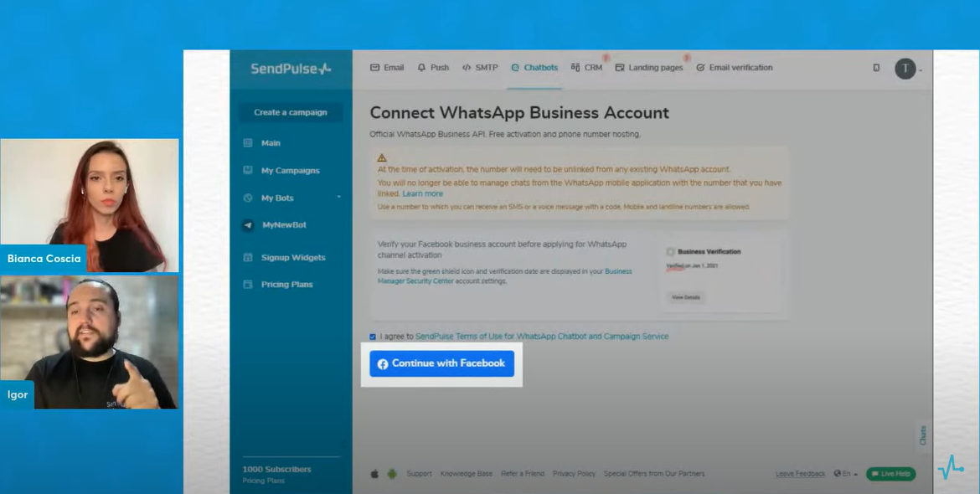
Task: Open Pricing Plans in sidebar
Action: point(286,284)
